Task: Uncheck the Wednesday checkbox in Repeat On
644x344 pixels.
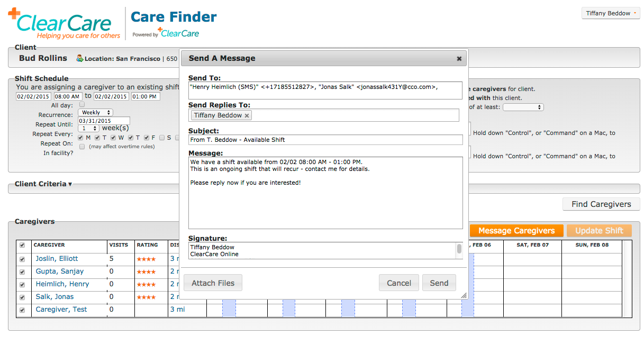Action: pyautogui.click(x=113, y=137)
